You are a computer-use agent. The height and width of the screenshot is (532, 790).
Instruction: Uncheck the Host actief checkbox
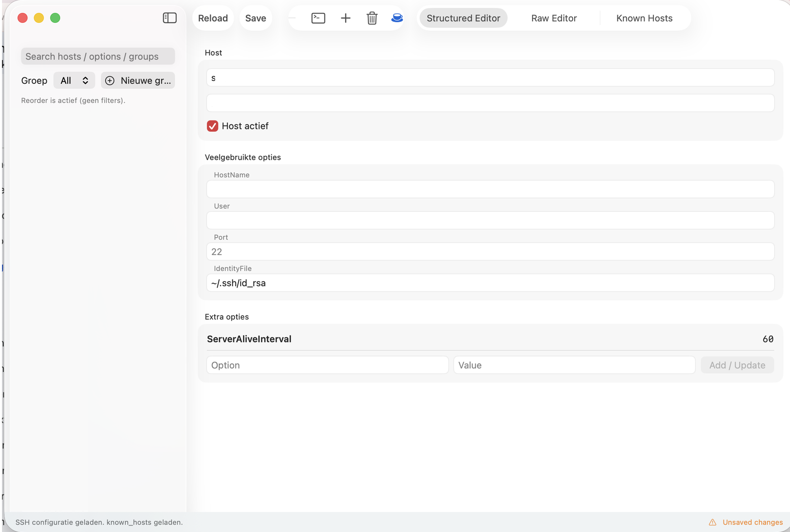coord(212,126)
